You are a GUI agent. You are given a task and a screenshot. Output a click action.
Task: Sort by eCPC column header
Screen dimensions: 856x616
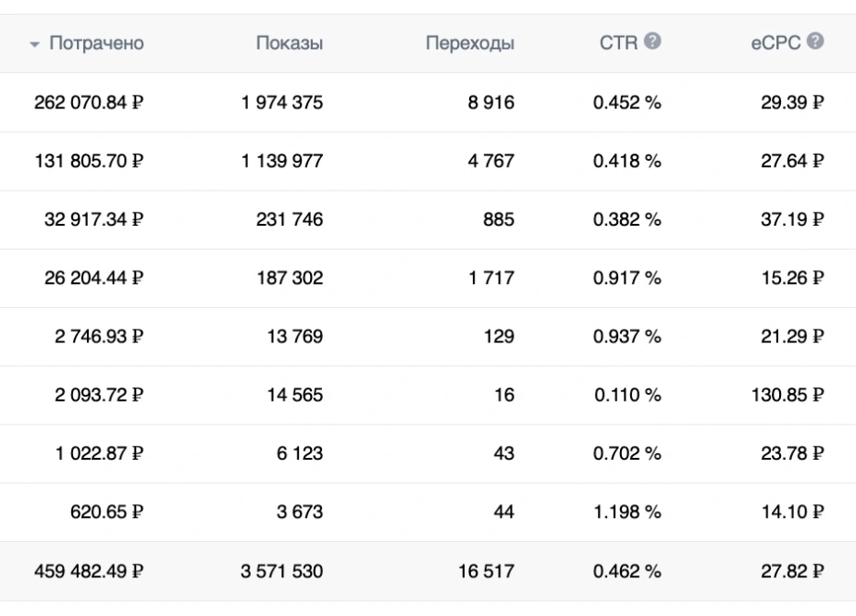coord(775,43)
